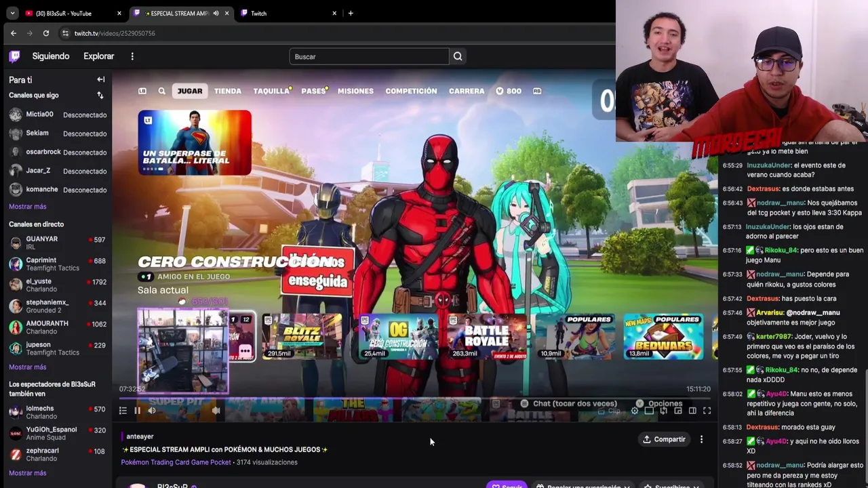Image resolution: width=868 pixels, height=488 pixels.
Task: Go back in browser history
Action: [x=13, y=33]
